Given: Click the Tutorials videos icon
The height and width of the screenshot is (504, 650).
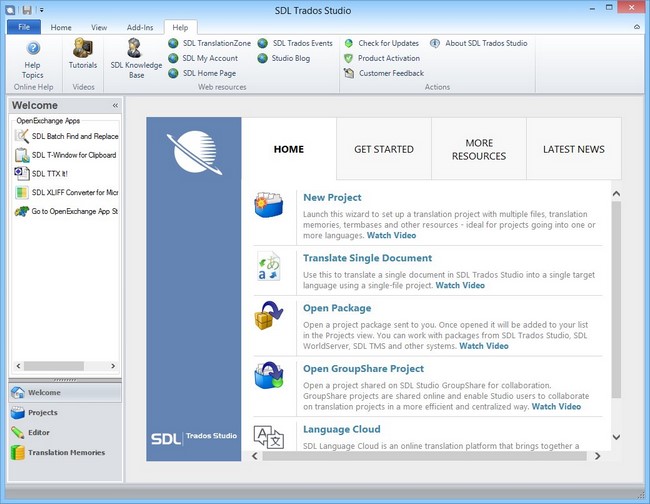Looking at the screenshot, I should tap(83, 53).
